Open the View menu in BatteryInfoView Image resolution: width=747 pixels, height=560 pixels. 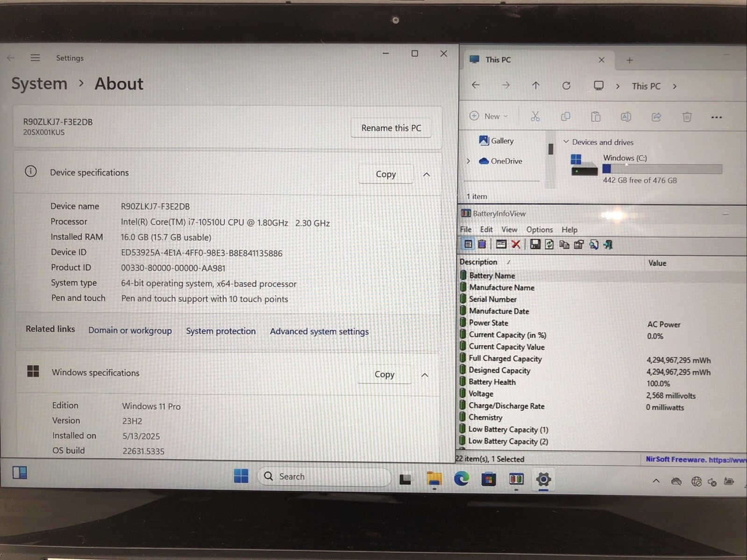(509, 229)
